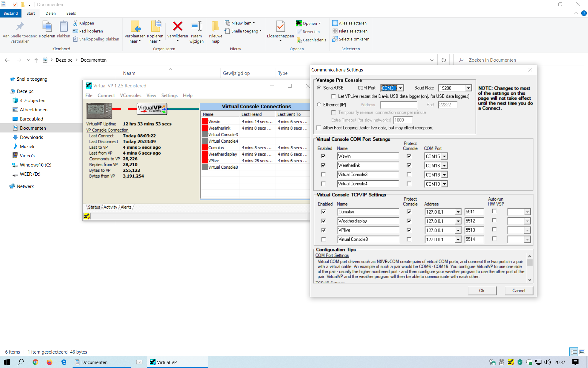
Task: Click the VirtualVP status bar icon
Action: coord(87,217)
